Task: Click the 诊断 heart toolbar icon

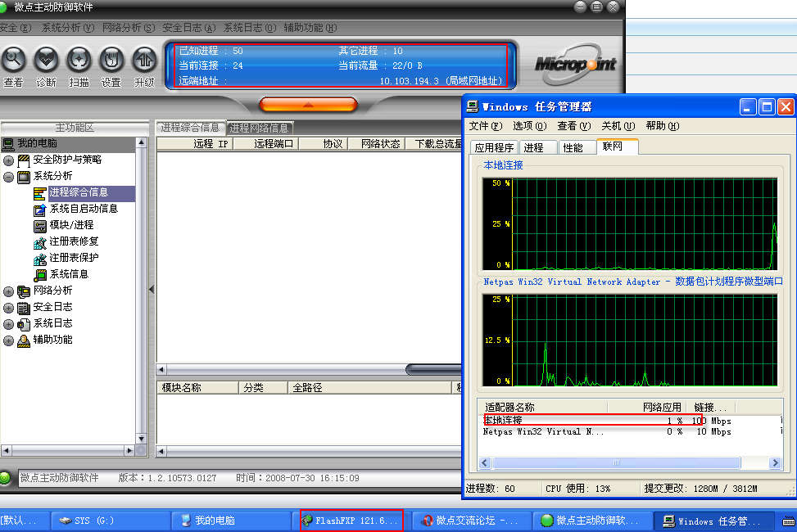Action: [46, 60]
